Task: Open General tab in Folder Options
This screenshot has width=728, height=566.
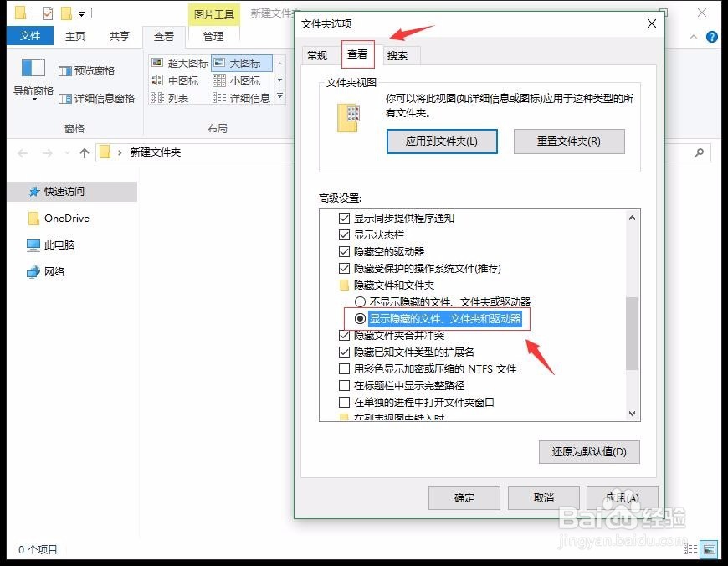Action: point(317,56)
